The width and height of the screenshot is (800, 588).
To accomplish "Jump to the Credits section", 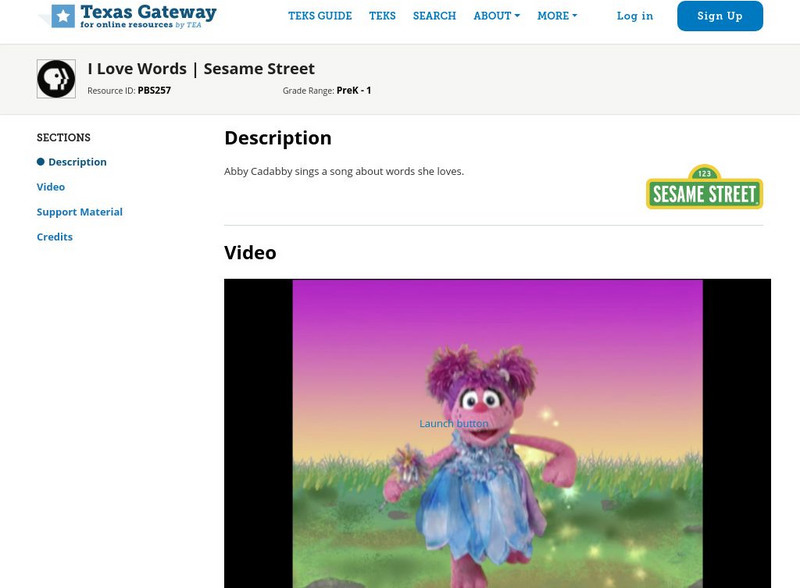I will 55,237.
